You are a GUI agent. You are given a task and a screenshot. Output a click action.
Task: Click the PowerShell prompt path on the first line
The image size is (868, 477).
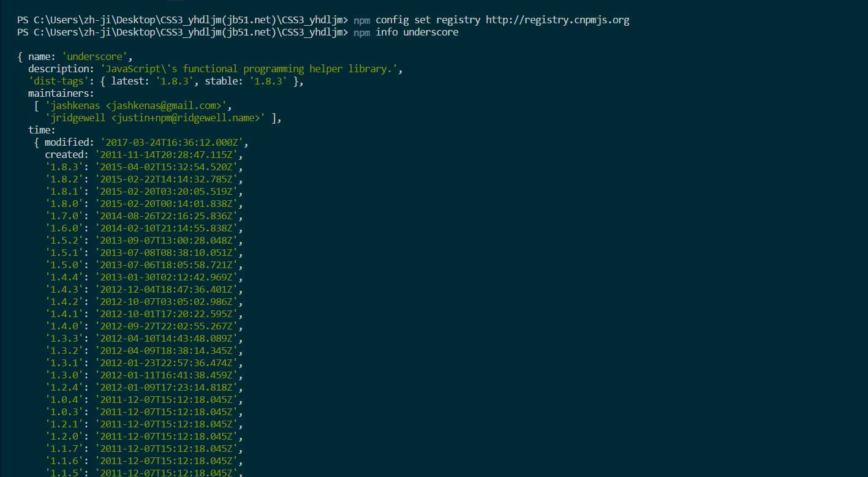[x=183, y=20]
